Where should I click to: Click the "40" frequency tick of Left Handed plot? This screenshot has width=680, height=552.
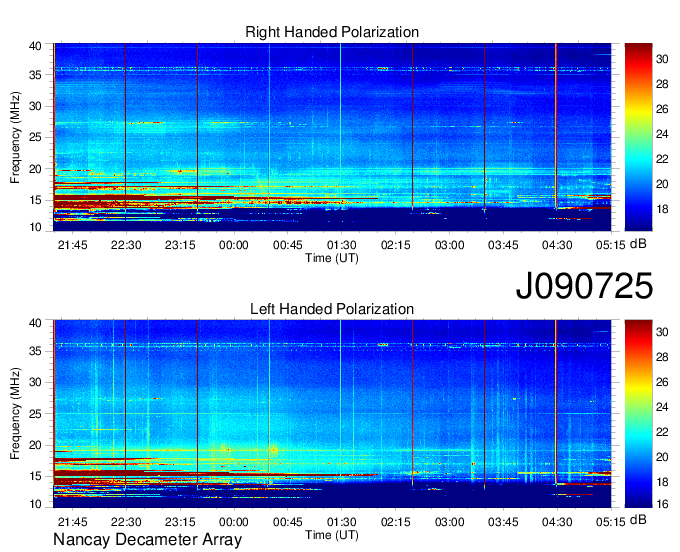coord(35,323)
